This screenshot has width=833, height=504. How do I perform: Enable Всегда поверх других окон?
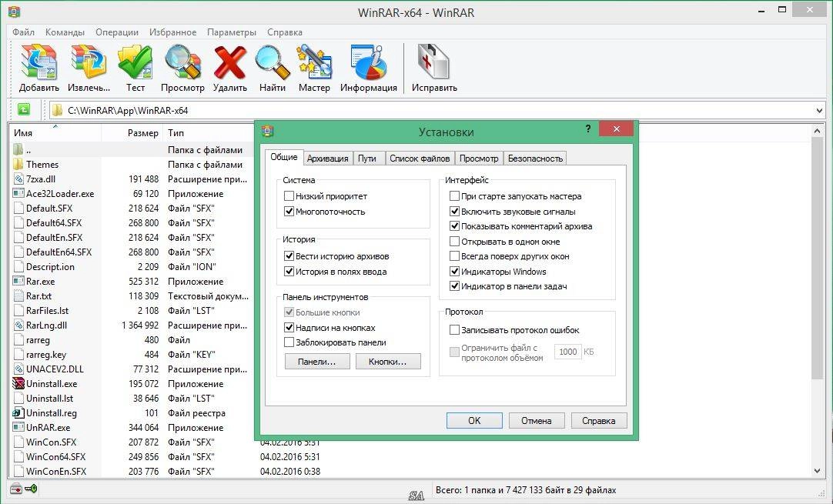[x=454, y=256]
